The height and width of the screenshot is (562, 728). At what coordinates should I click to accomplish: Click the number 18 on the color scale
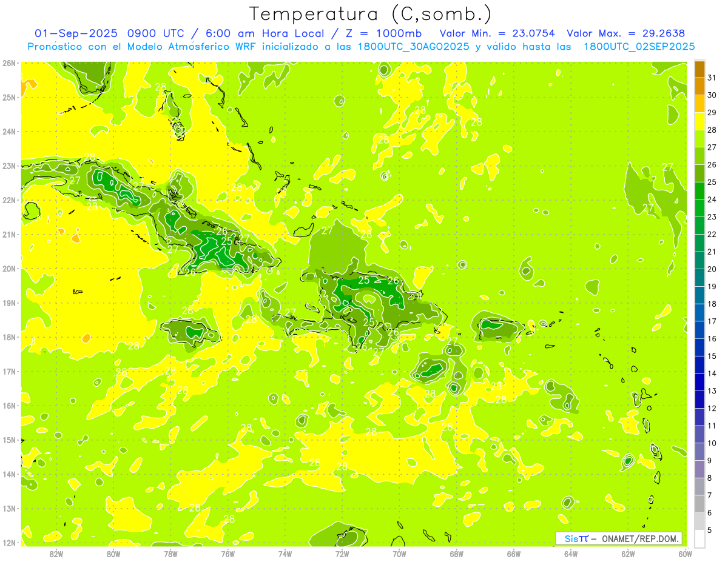[712, 304]
